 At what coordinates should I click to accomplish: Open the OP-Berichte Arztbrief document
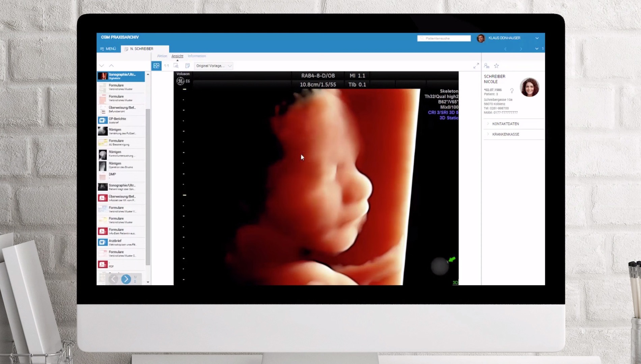tap(121, 120)
